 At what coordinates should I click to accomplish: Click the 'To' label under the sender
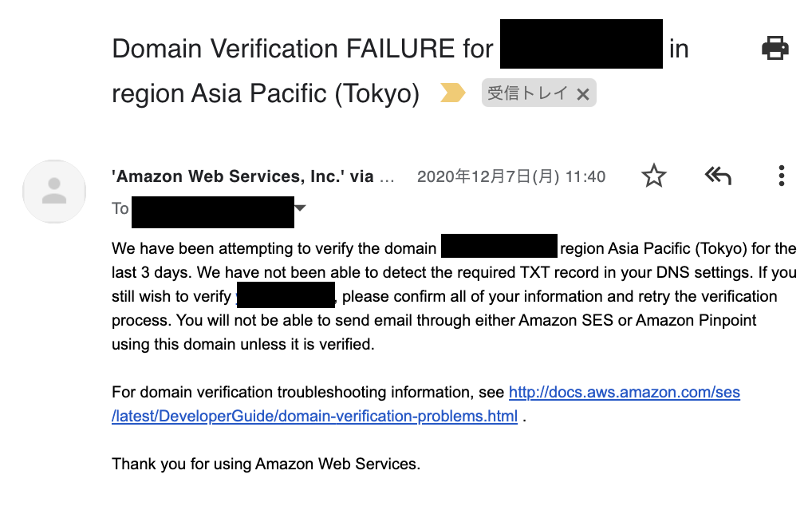coord(120,209)
